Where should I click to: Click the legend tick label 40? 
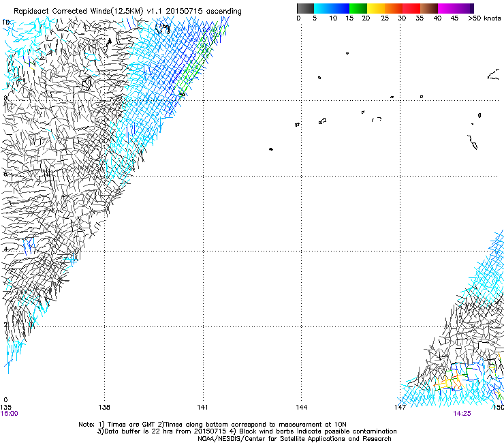(437, 18)
